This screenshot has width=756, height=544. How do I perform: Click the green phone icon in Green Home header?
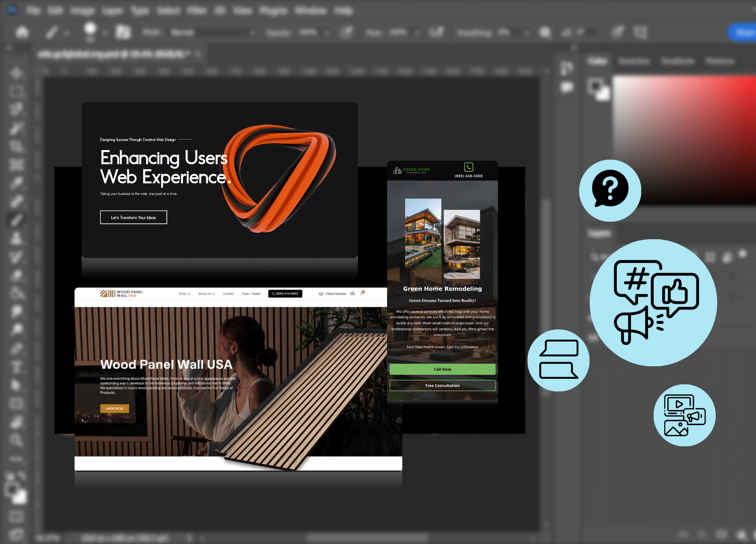point(469,167)
